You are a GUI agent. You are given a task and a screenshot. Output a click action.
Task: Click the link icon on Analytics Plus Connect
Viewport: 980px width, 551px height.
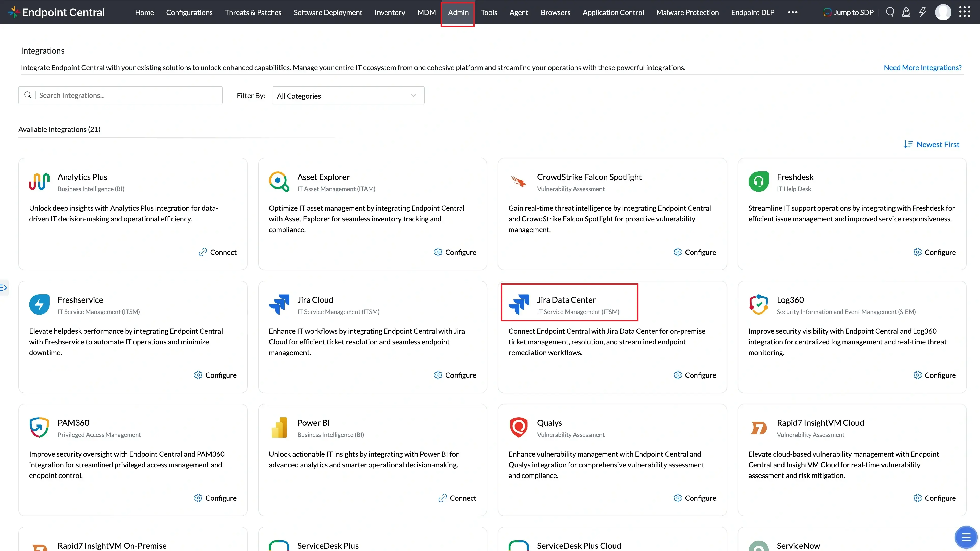coord(203,252)
